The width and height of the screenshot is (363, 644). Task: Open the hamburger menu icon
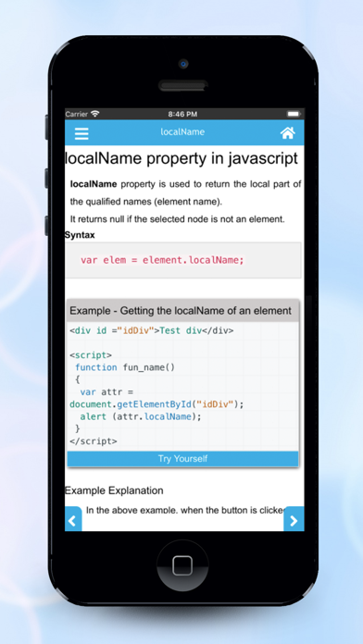81,133
